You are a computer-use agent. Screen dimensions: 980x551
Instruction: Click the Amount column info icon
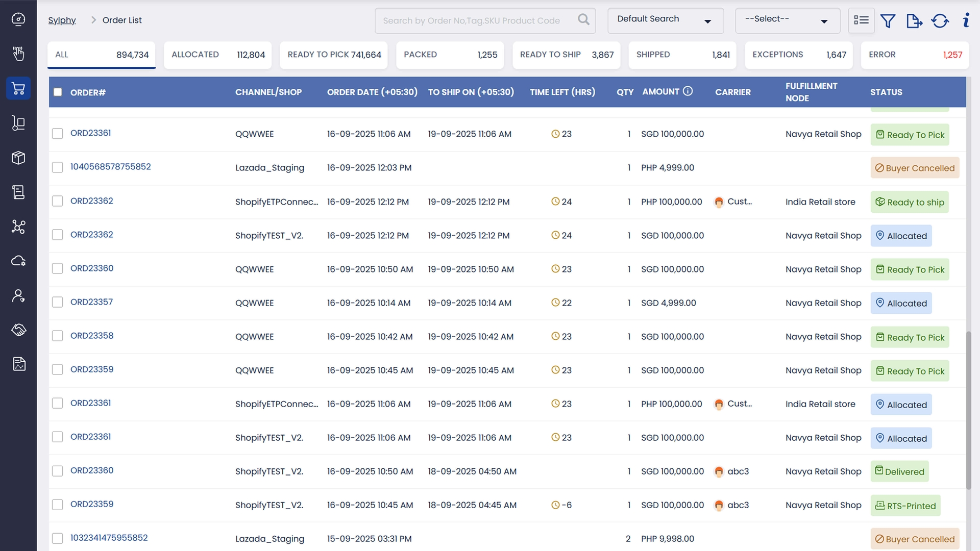[x=688, y=91]
